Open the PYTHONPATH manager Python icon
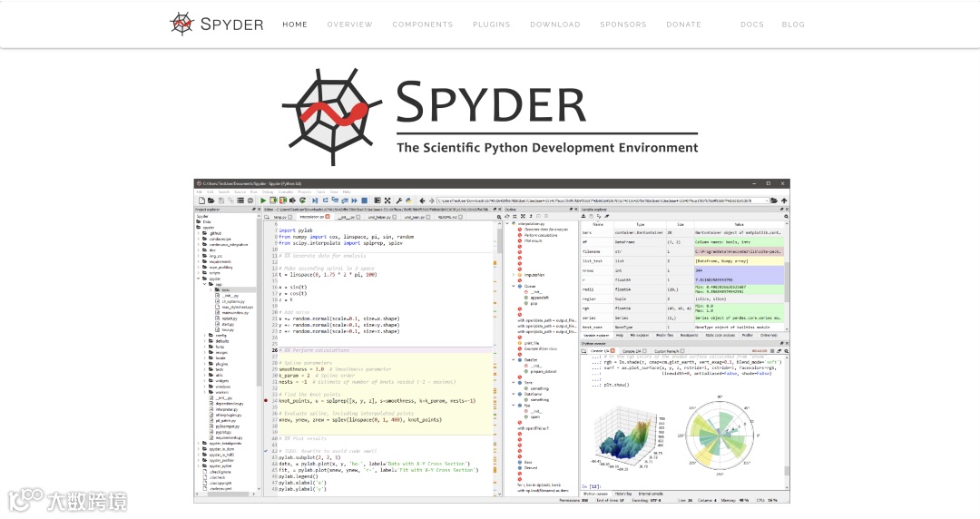 [x=408, y=201]
